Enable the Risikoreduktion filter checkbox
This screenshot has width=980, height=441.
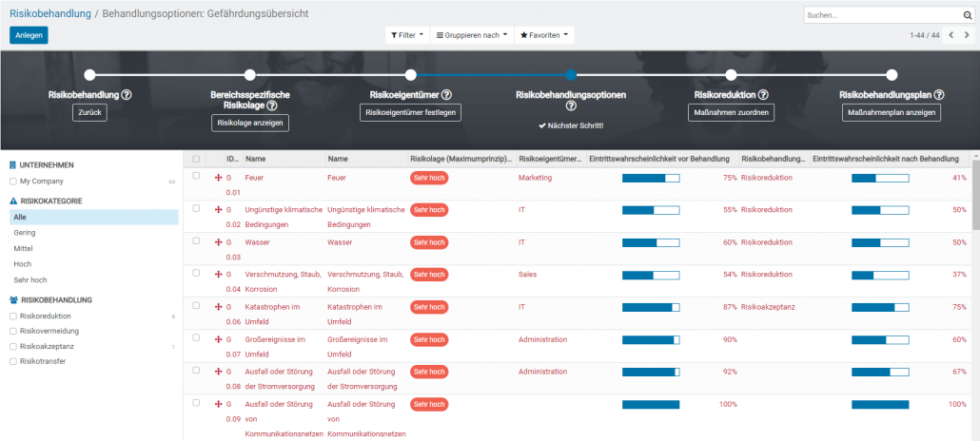pyautogui.click(x=12, y=316)
